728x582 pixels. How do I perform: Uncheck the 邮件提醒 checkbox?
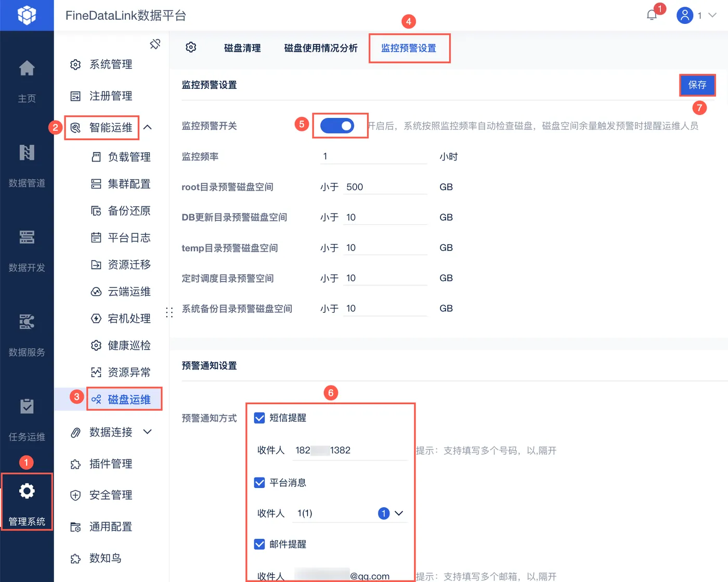point(259,544)
